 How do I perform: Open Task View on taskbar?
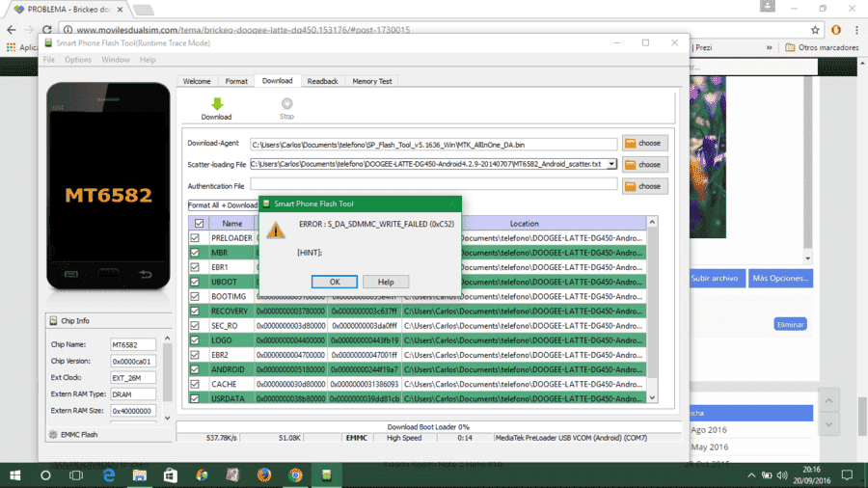[76, 475]
